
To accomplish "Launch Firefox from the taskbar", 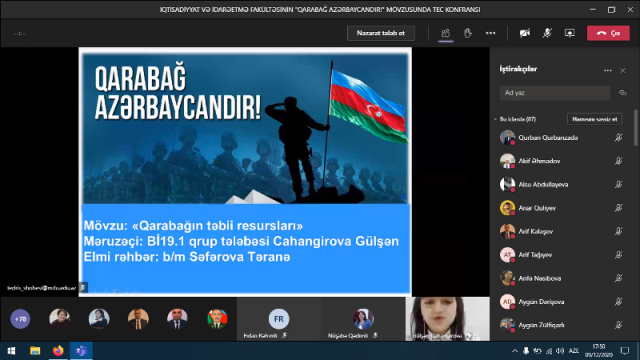I will pos(58,351).
